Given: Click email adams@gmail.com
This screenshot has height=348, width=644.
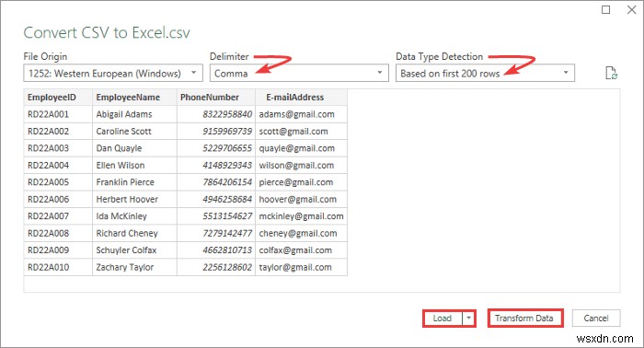Looking at the screenshot, I should 296,114.
